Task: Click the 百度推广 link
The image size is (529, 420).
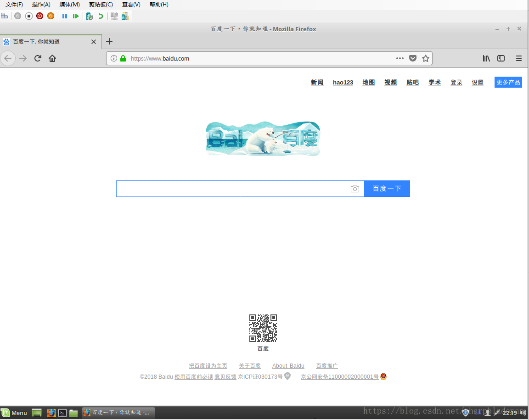Action: coord(326,366)
